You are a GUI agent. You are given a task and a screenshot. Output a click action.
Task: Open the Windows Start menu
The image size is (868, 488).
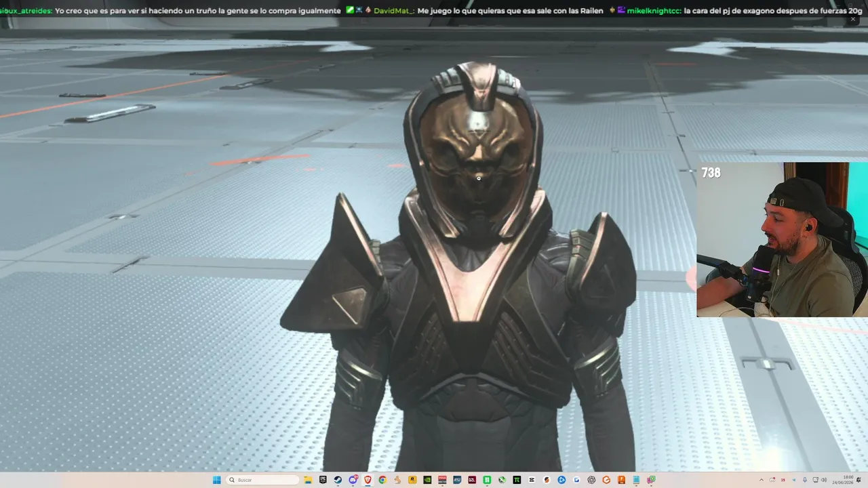(x=217, y=480)
